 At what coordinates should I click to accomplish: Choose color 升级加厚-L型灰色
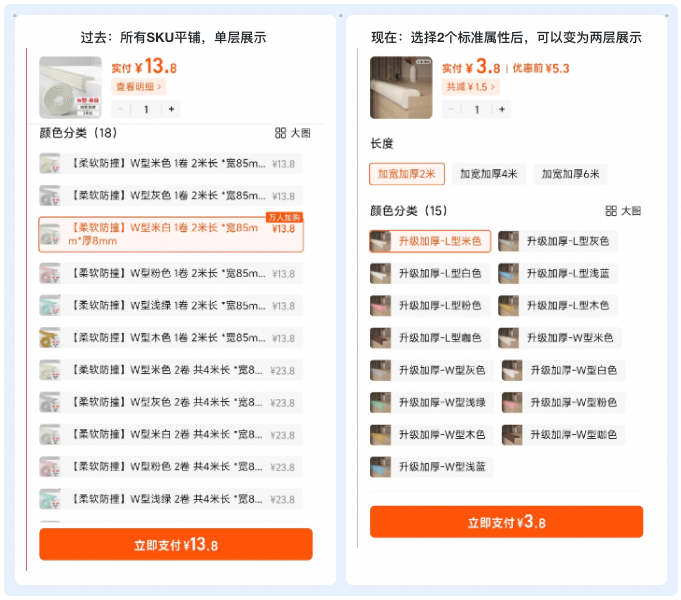[558, 241]
